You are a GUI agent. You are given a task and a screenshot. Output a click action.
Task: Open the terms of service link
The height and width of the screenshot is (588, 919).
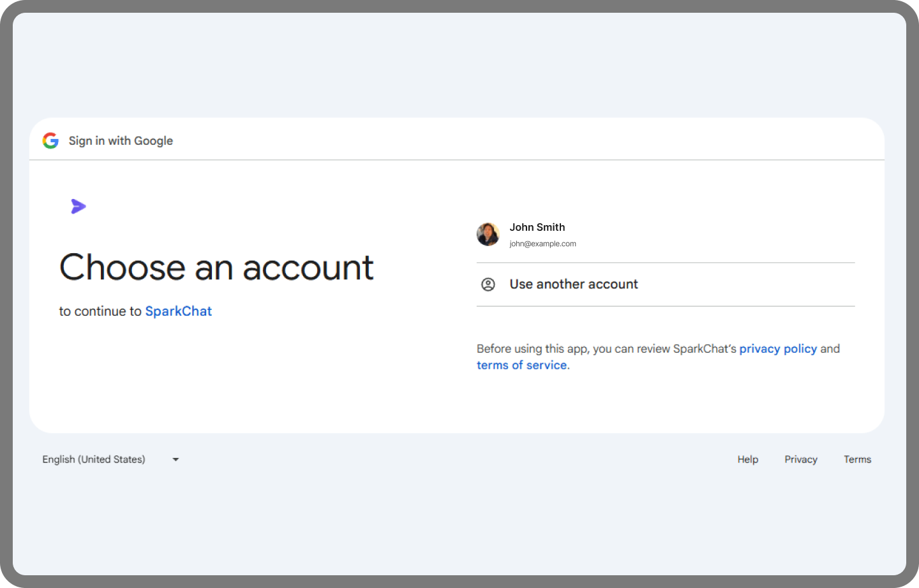coord(521,365)
